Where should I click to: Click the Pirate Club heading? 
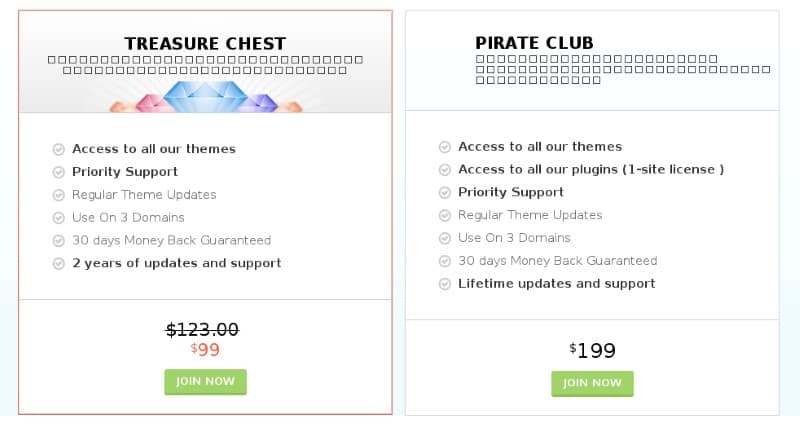point(534,43)
